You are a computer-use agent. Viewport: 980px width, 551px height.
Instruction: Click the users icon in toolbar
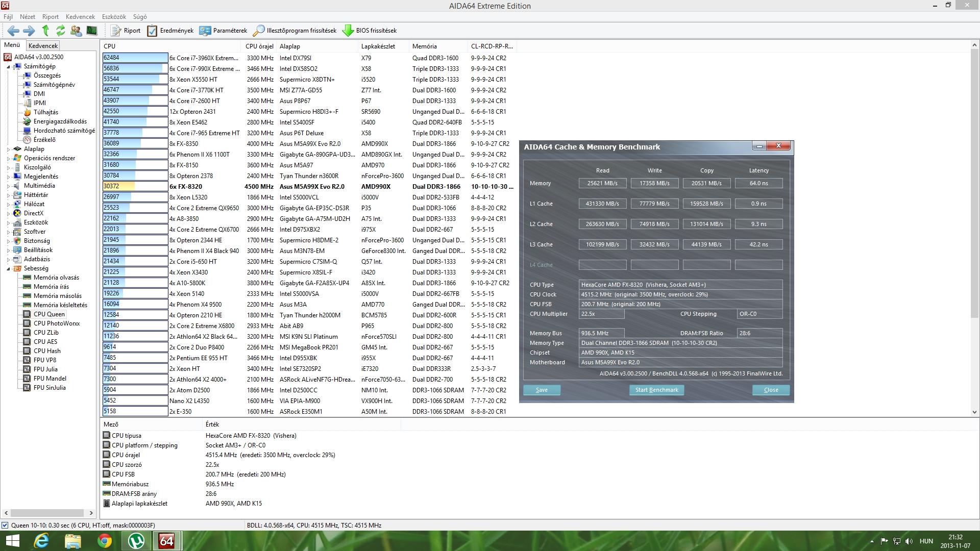76,31
